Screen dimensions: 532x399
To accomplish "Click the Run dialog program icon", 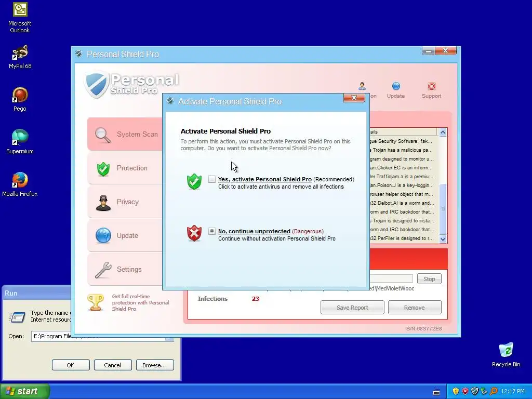I will tap(17, 317).
